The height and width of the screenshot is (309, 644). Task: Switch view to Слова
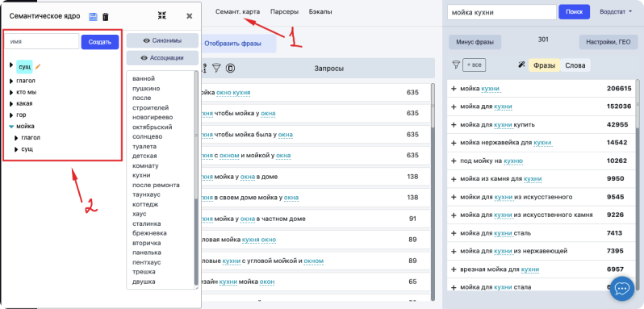[x=575, y=65]
